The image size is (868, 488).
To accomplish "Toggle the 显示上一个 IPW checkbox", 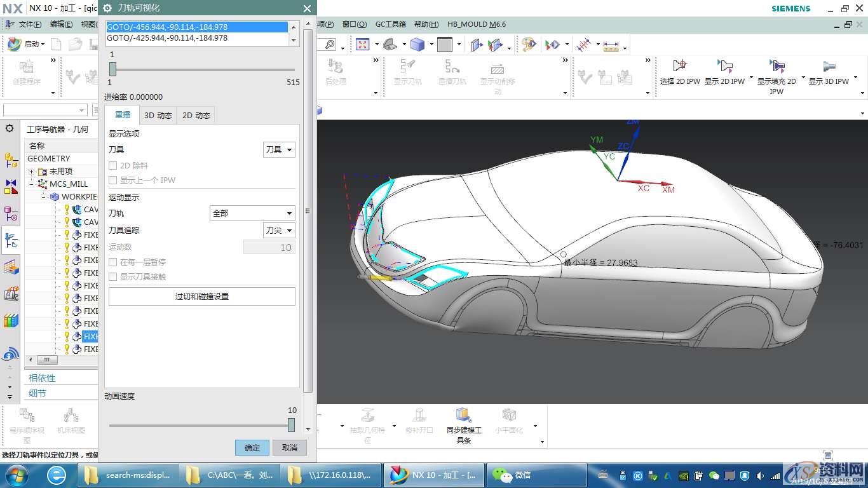I will click(x=113, y=180).
